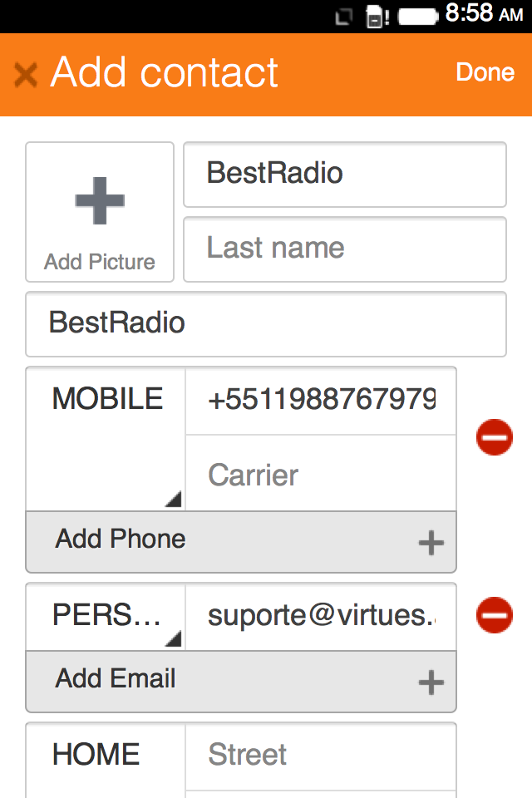Close the Add contact form with X
532x798 pixels.
point(26,75)
